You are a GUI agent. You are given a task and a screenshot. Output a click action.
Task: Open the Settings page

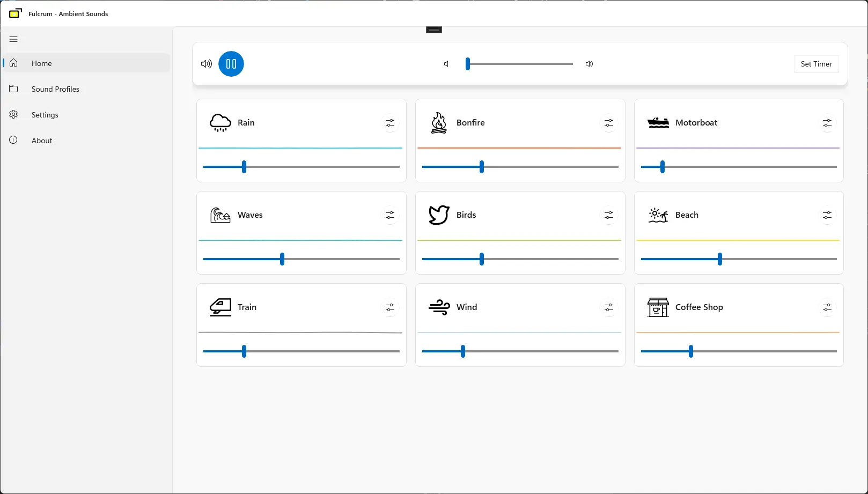pos(45,114)
